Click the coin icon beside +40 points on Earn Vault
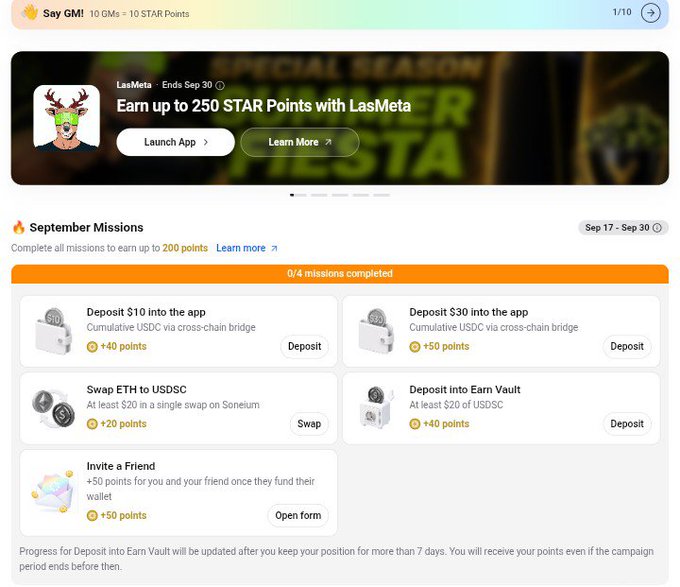680x587 pixels. 415,424
